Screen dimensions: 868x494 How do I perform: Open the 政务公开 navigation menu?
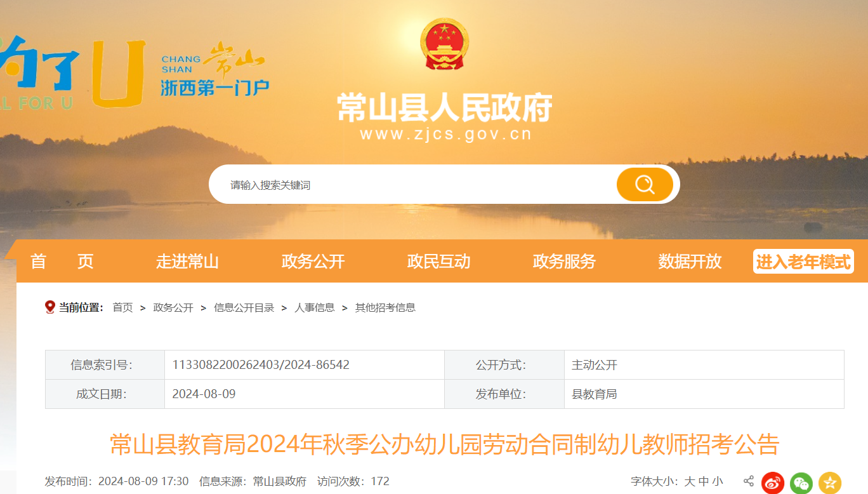313,262
